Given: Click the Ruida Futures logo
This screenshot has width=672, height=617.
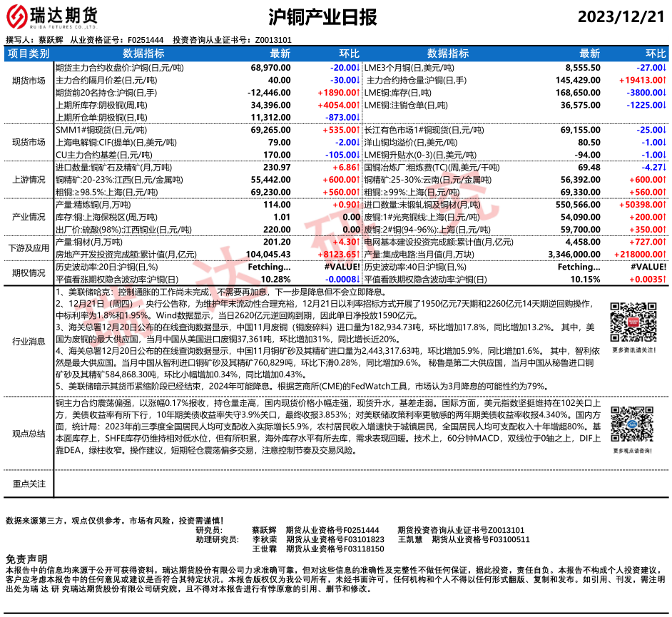Looking at the screenshot, I should point(54,16).
